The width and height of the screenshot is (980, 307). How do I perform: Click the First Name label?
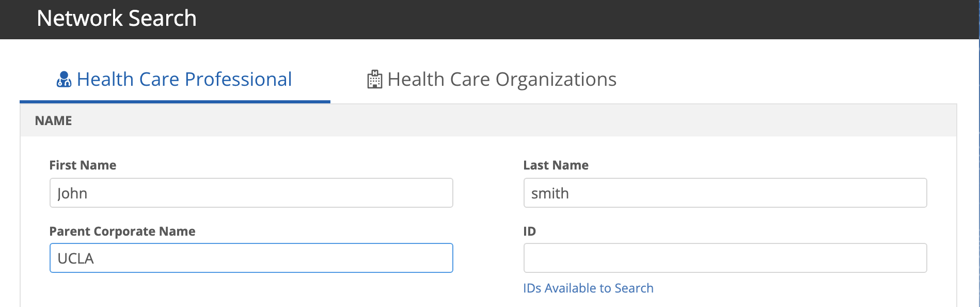click(83, 165)
